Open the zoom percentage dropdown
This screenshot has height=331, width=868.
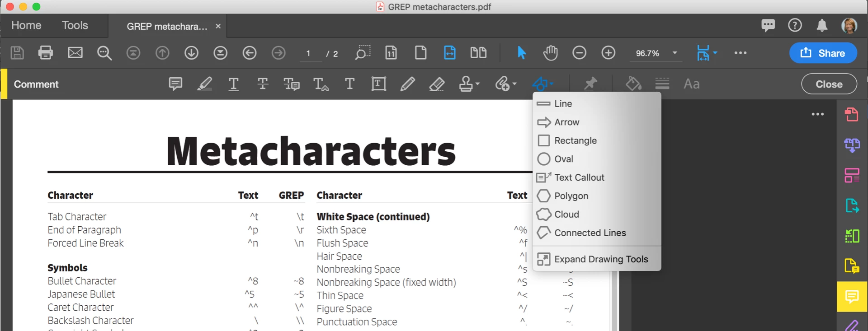[x=675, y=53]
